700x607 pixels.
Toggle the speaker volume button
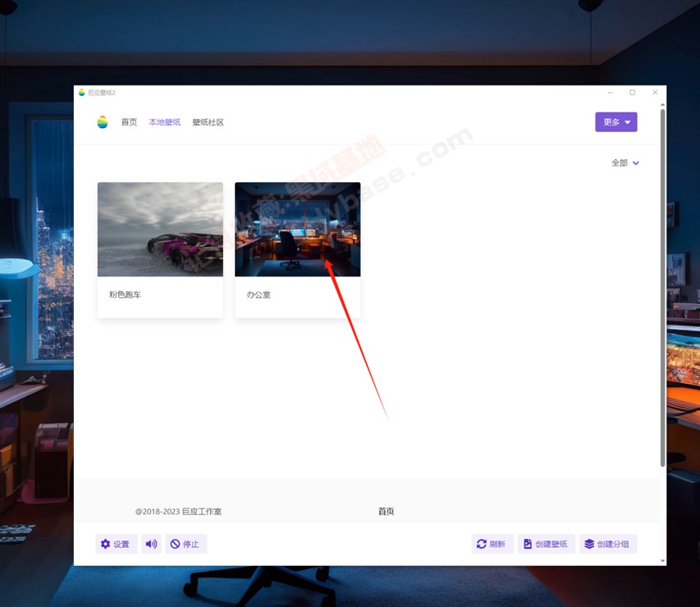point(151,544)
